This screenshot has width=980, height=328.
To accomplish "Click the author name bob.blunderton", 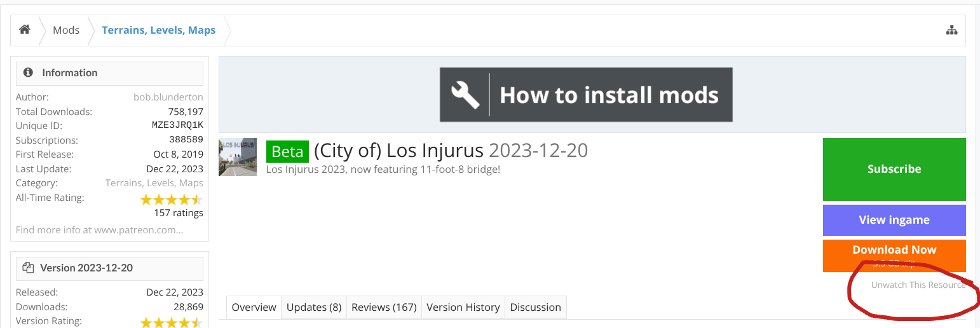I will tap(168, 97).
